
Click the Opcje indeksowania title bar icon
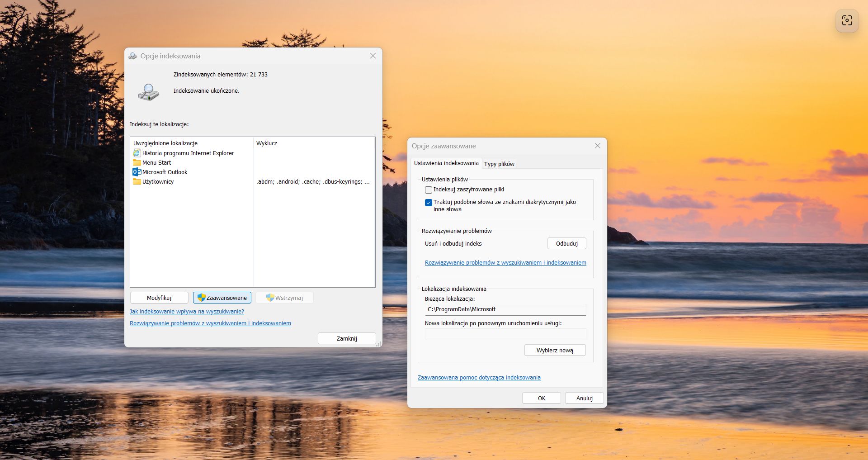click(x=133, y=56)
